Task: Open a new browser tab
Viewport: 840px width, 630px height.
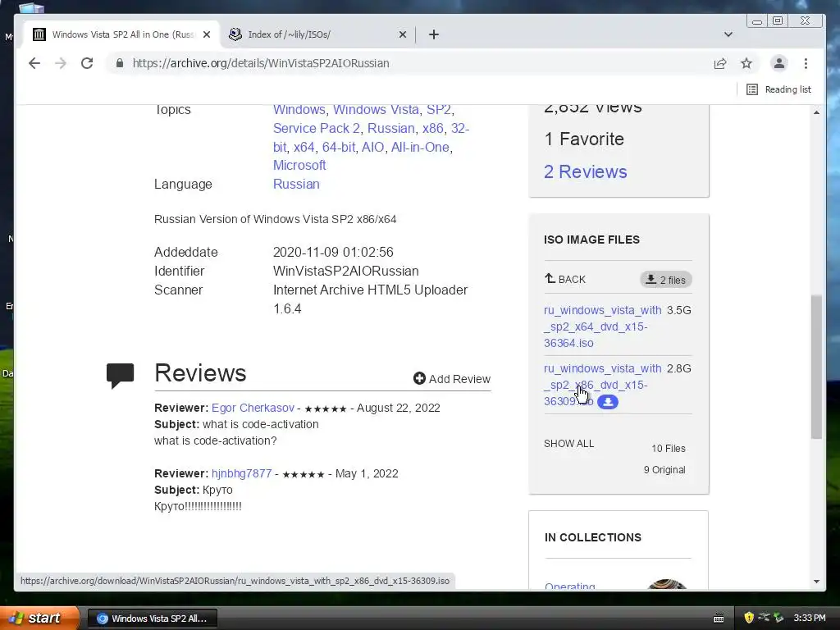Action: coord(434,34)
